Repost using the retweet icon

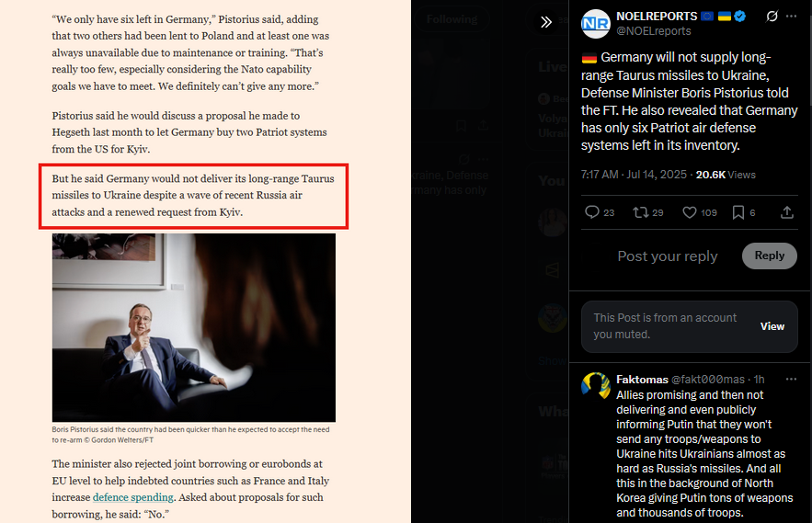coord(641,212)
